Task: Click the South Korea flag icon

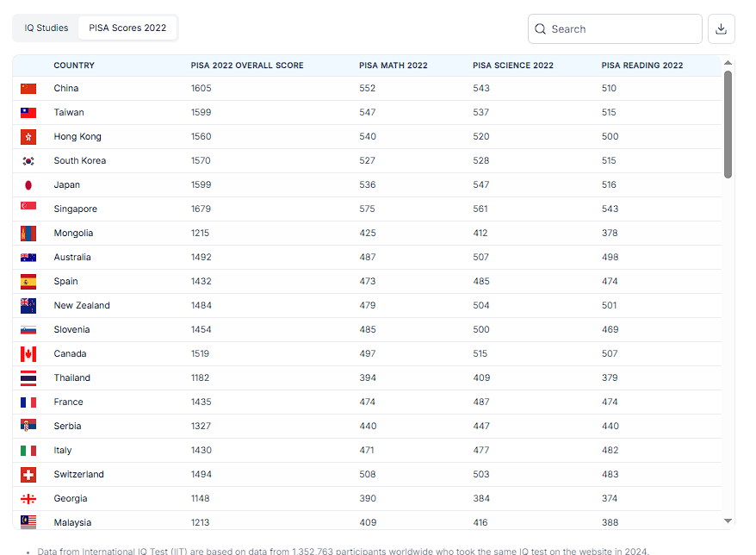Action: pos(28,160)
